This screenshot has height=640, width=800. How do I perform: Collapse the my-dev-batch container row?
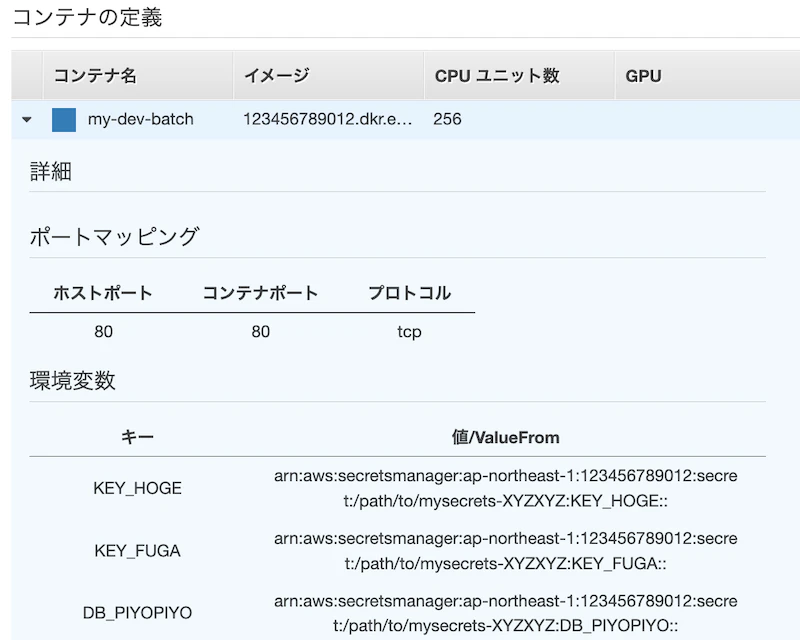(27, 119)
